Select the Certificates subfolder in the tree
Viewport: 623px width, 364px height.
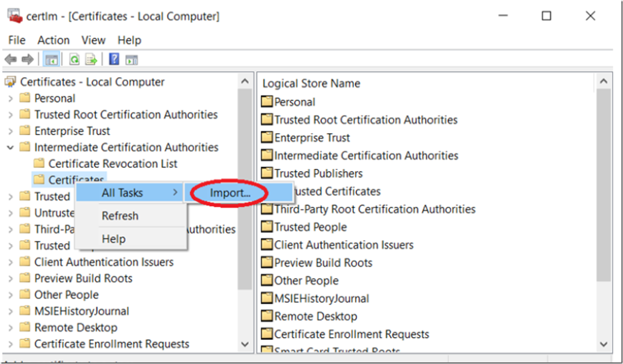(x=76, y=179)
